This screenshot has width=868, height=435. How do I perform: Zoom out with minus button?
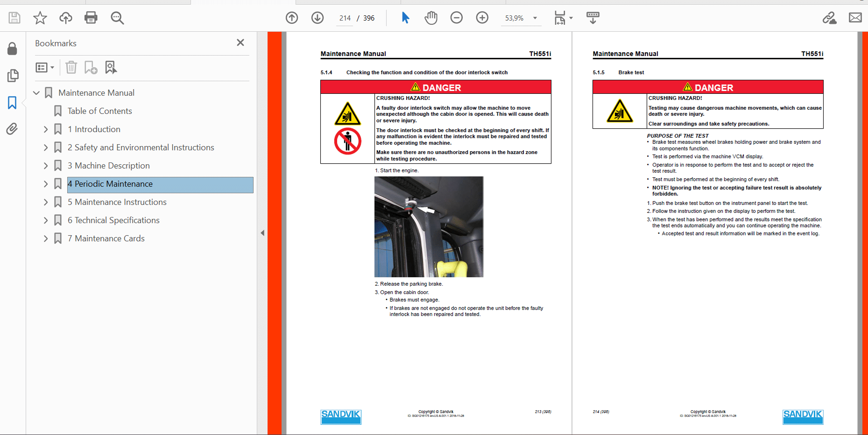pos(457,18)
